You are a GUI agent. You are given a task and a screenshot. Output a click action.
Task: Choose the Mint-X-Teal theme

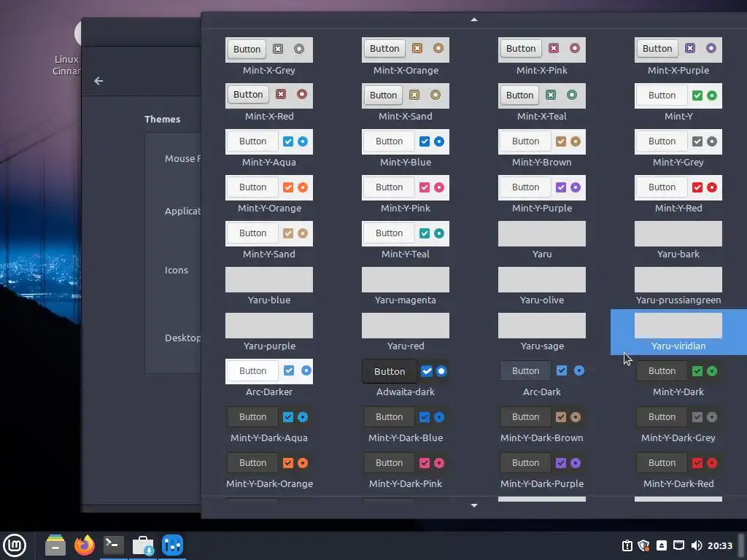pyautogui.click(x=542, y=102)
